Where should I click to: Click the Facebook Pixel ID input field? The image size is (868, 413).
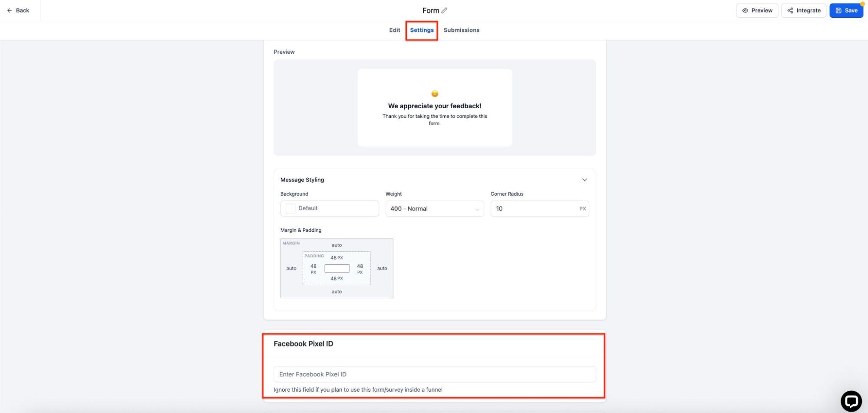434,374
